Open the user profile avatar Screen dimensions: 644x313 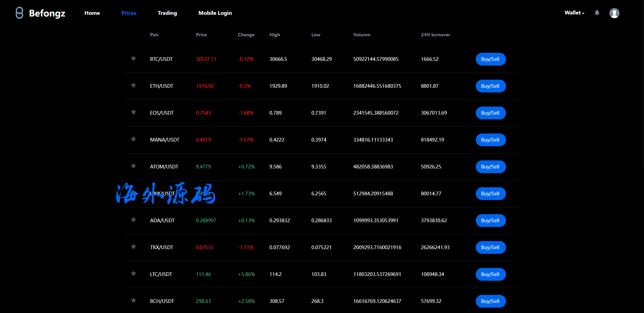pos(614,13)
